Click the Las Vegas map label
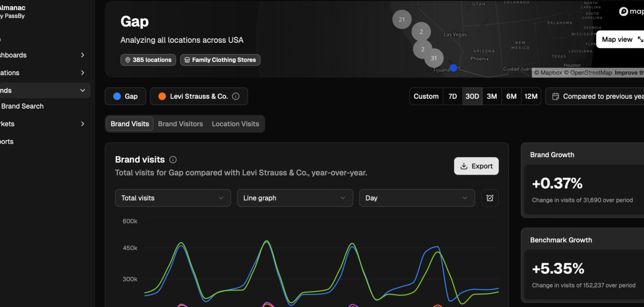 point(455,35)
